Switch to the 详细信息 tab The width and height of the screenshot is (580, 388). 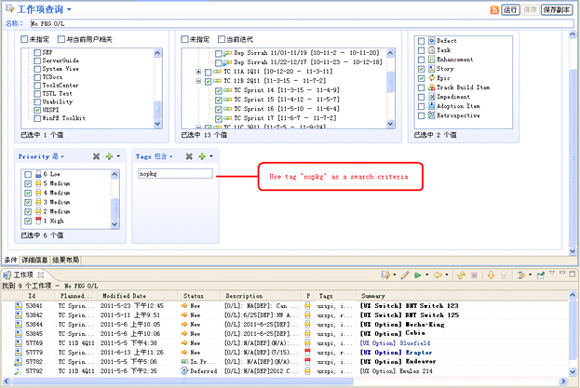point(34,260)
